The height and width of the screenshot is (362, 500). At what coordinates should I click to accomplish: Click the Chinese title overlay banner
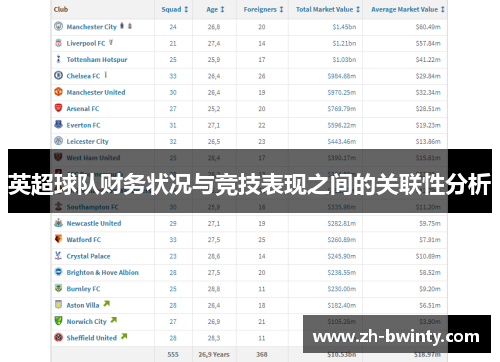click(250, 181)
